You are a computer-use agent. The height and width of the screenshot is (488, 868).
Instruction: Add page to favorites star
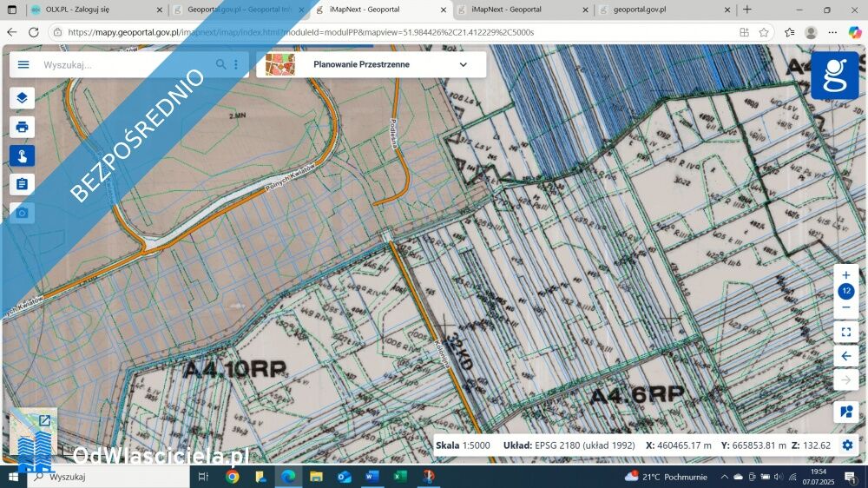[x=764, y=32]
